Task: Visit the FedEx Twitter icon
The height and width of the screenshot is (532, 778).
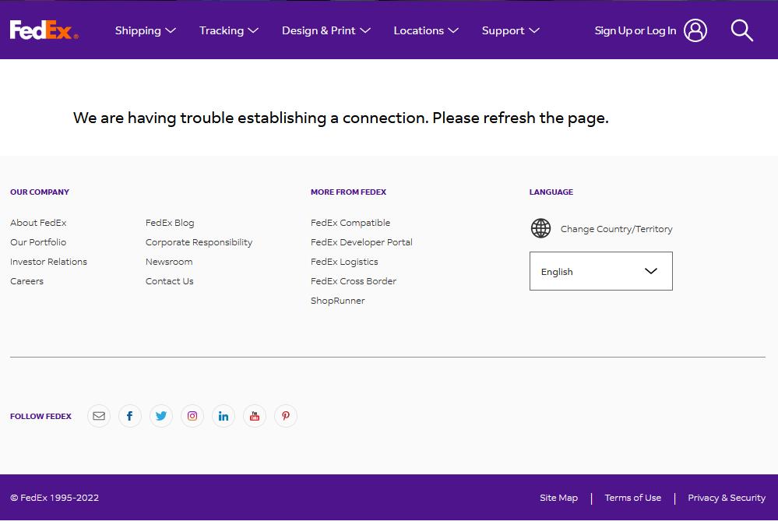Action: 161,416
